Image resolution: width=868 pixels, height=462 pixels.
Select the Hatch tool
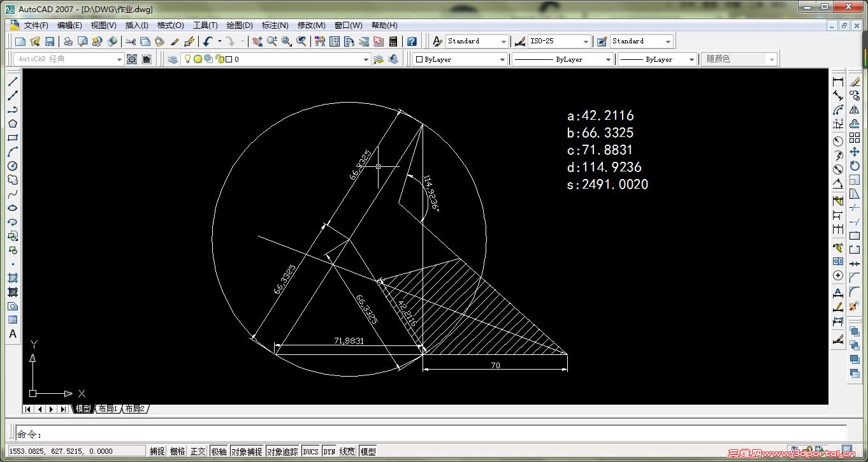pyautogui.click(x=13, y=278)
